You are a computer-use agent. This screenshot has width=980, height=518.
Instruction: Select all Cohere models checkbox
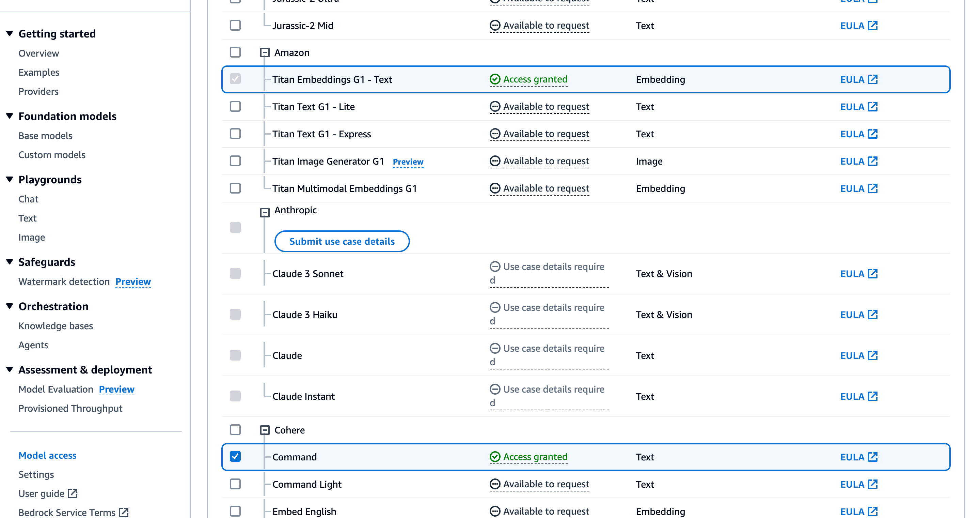(235, 430)
